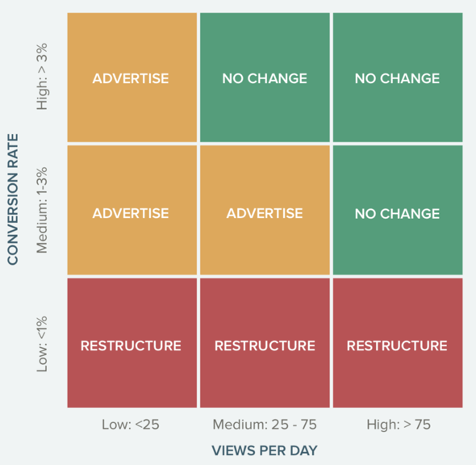Click the center ADVERTISE cell of the matrix

point(265,210)
